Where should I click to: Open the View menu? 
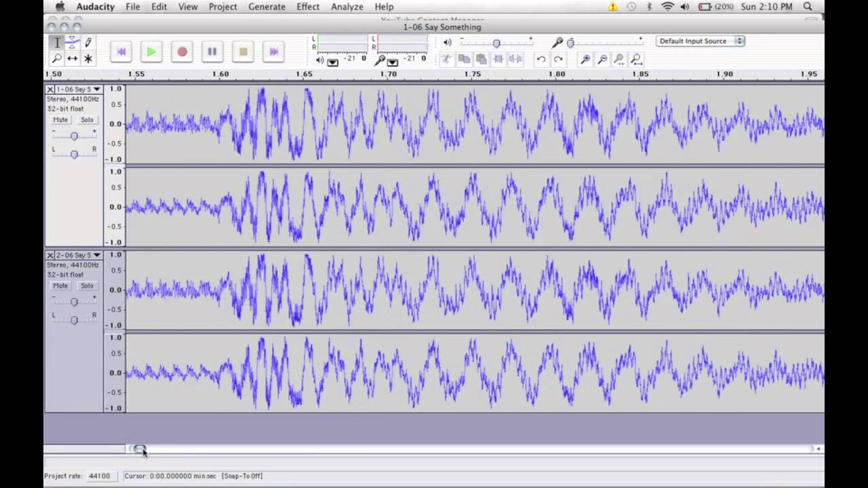188,7
